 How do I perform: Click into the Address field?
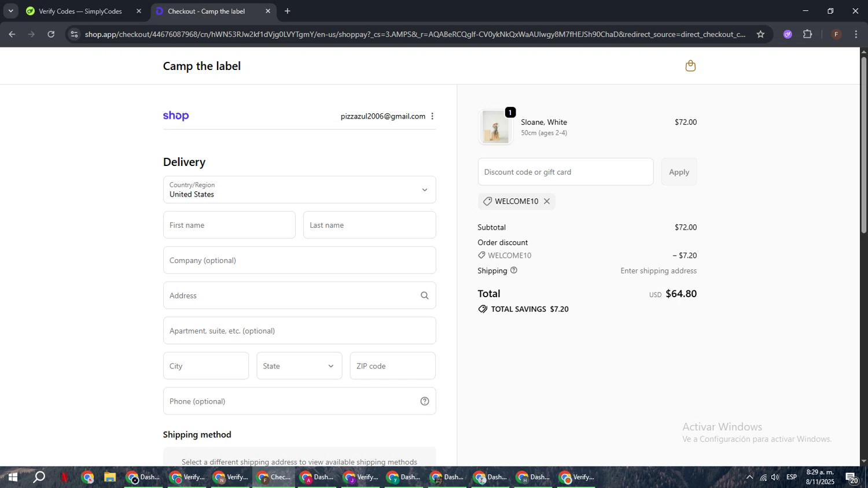click(299, 295)
